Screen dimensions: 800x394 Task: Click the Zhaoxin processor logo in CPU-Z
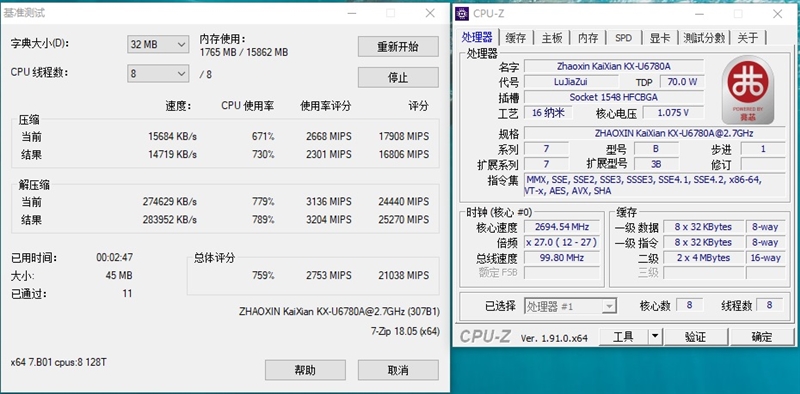click(x=748, y=90)
